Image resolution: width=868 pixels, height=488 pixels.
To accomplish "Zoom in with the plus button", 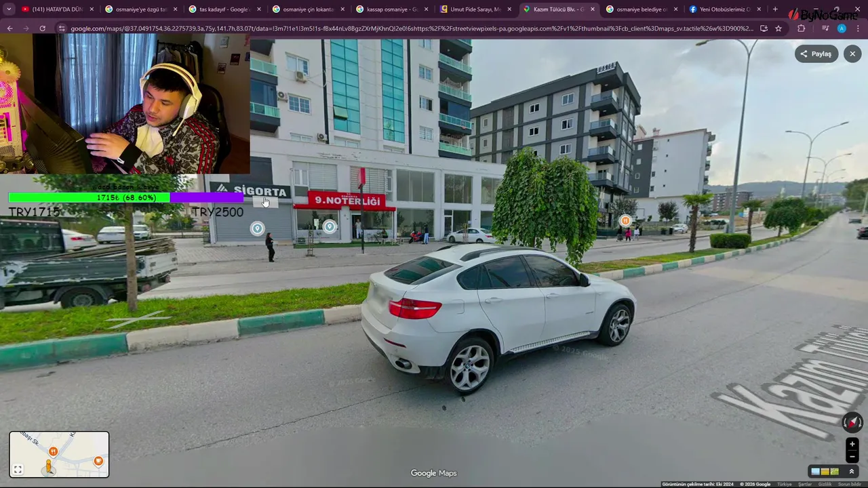I will click(852, 445).
